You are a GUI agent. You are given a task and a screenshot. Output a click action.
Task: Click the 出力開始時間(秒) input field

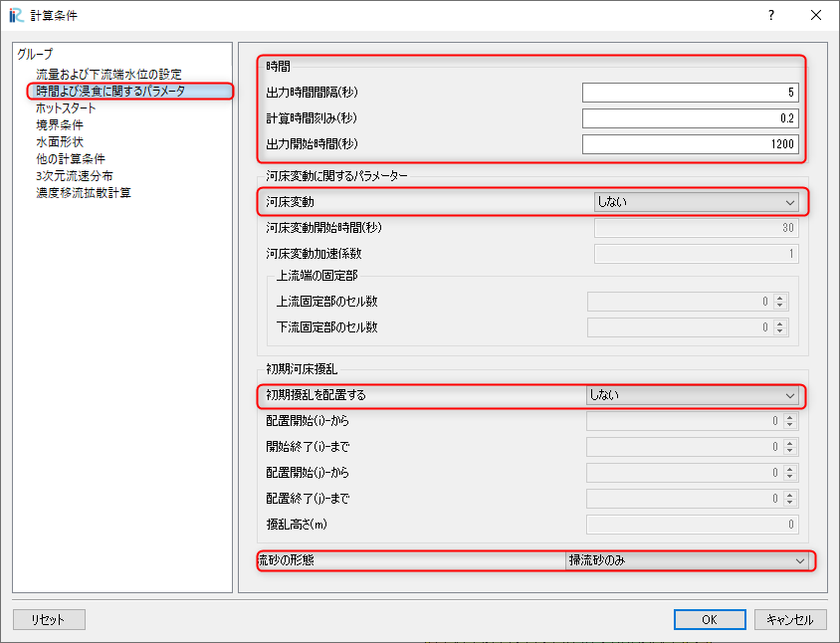[x=691, y=143]
